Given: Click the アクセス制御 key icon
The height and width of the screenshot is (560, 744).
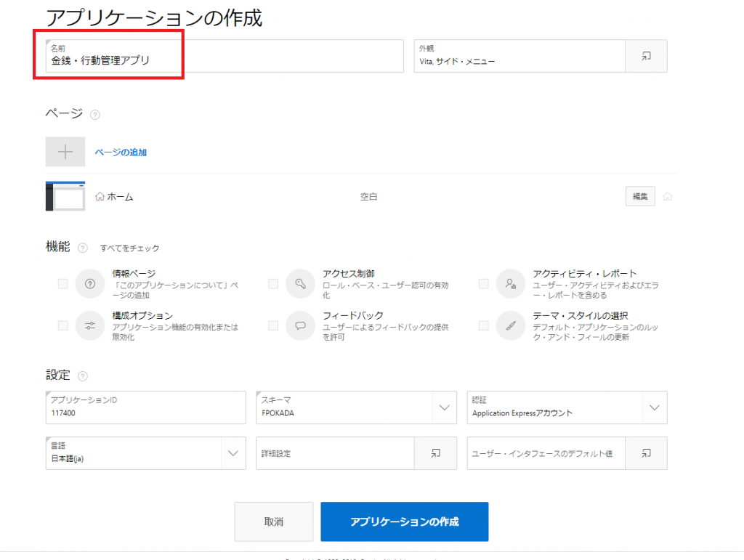Looking at the screenshot, I should click(300, 283).
